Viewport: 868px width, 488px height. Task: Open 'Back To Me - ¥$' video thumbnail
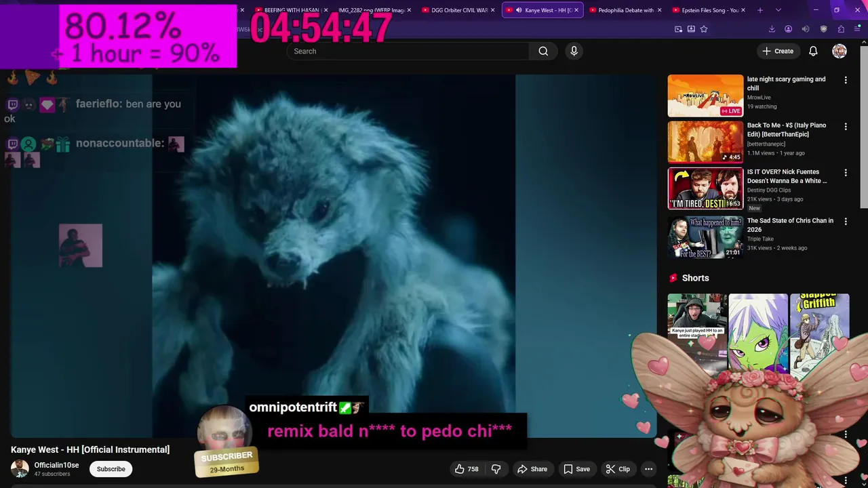(705, 142)
